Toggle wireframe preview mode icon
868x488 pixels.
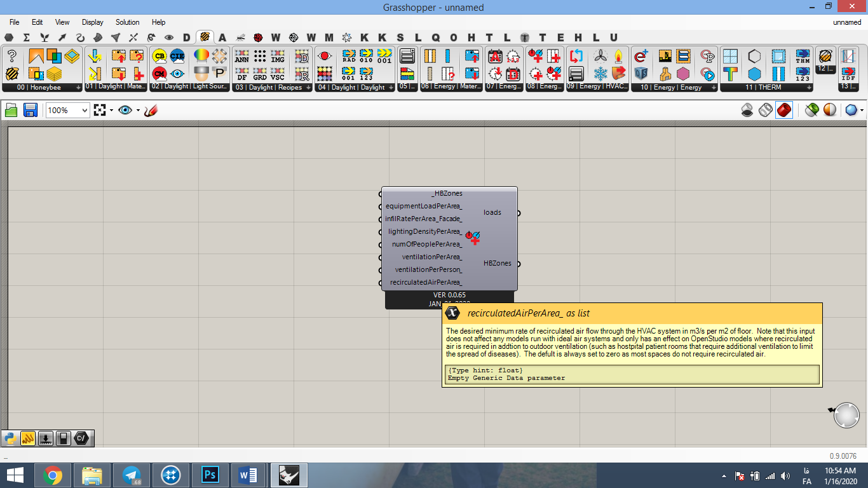point(766,111)
